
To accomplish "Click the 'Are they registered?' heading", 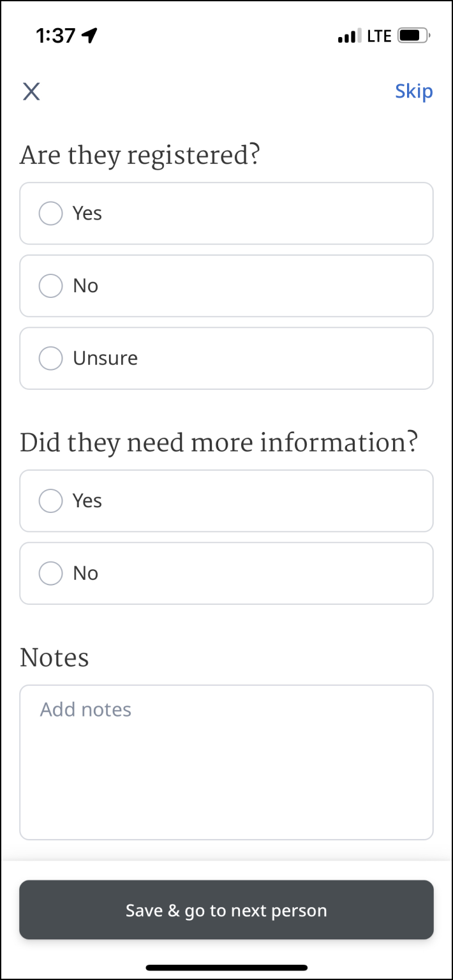I will coord(140,156).
